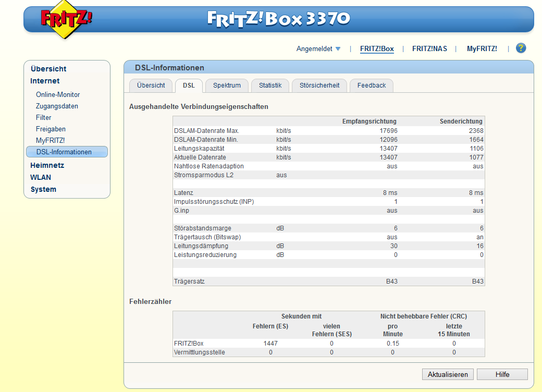542x392 pixels.
Task: Click the Trägersatz row label
Action: (189, 281)
